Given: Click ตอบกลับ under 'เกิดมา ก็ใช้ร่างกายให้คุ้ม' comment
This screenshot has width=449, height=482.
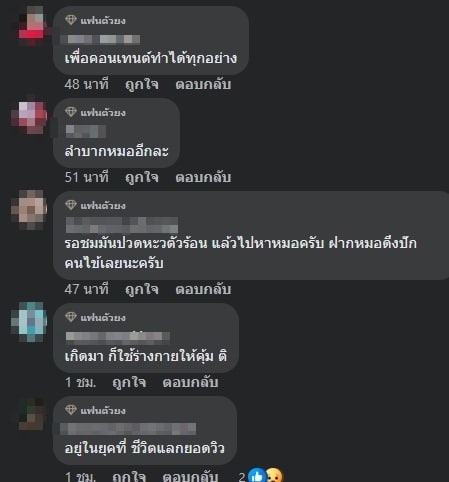Looking at the screenshot, I should tap(190, 382).
